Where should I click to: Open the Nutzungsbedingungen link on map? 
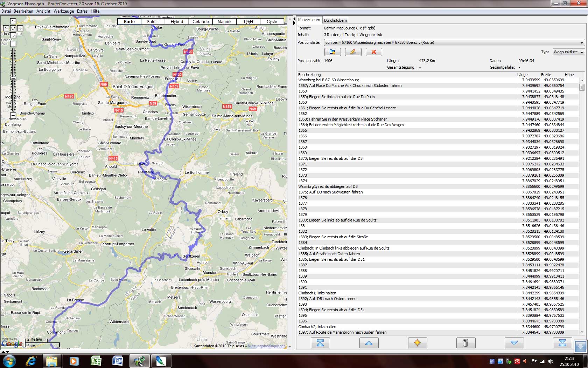tap(266, 346)
